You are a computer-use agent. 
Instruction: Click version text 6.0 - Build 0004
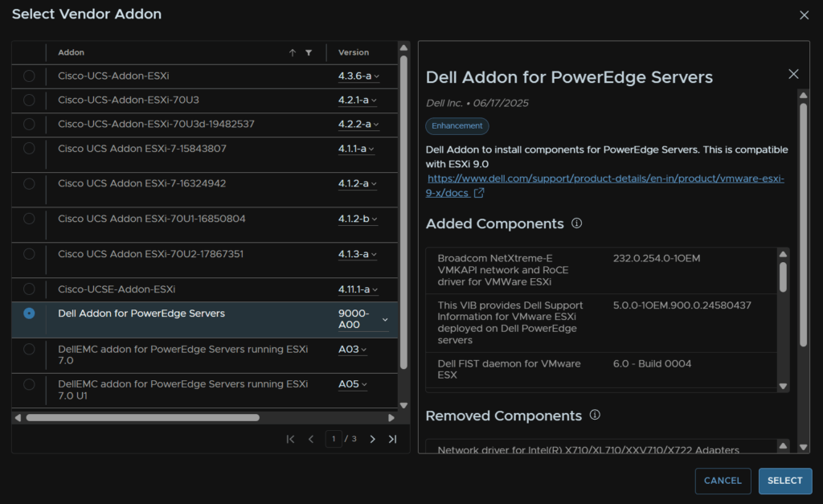tap(652, 363)
